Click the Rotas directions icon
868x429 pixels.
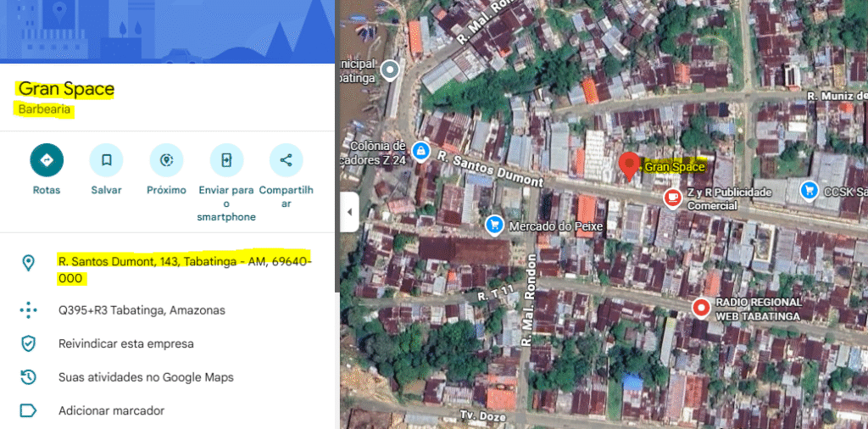click(47, 159)
